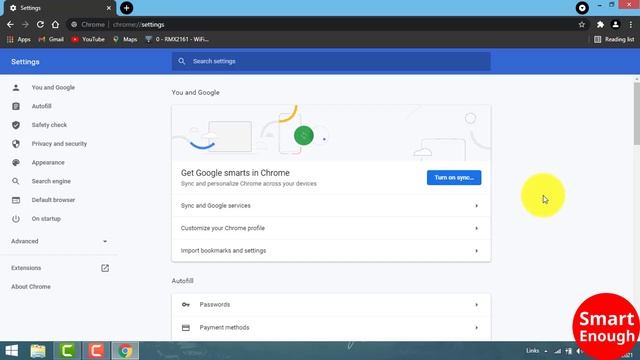Select Search engine in the sidebar
This screenshot has height=360, width=640.
pos(51,181)
